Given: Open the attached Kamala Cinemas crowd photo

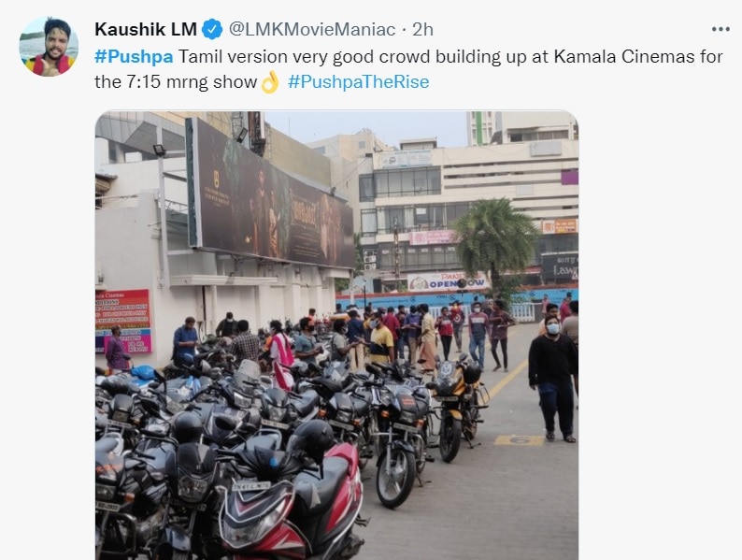Looking at the screenshot, I should (x=336, y=335).
